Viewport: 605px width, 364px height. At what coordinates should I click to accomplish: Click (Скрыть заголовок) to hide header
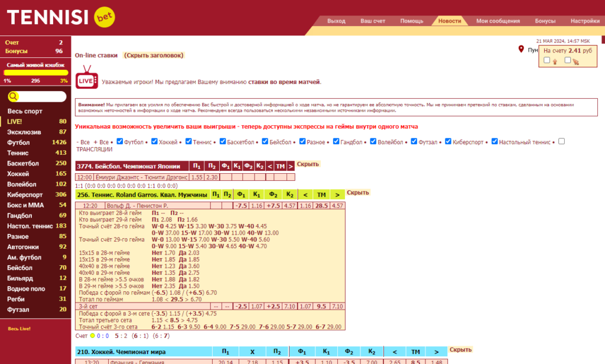pyautogui.click(x=154, y=55)
